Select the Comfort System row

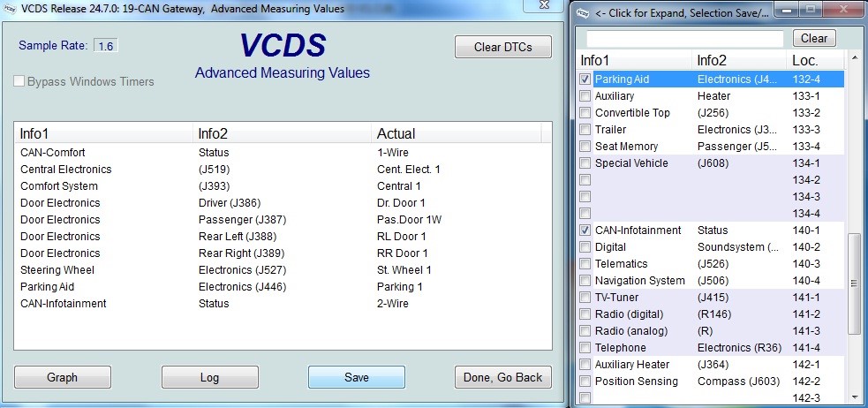coord(283,186)
